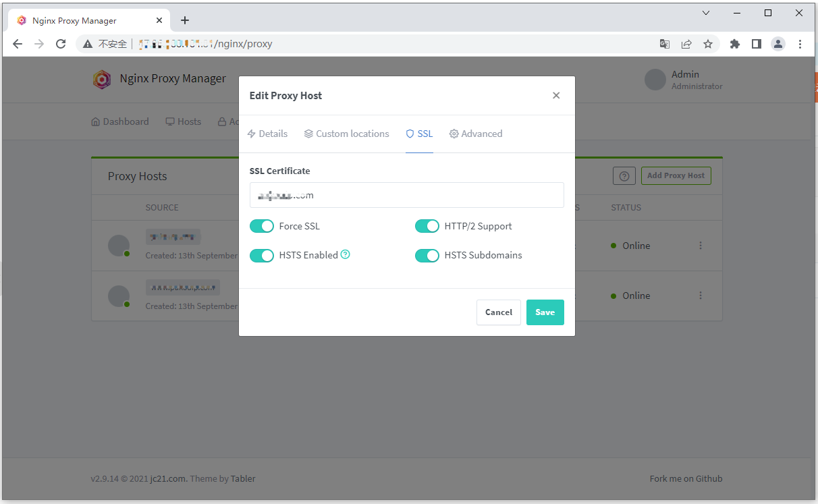Save the proxy host settings
The height and width of the screenshot is (504, 818).
545,312
